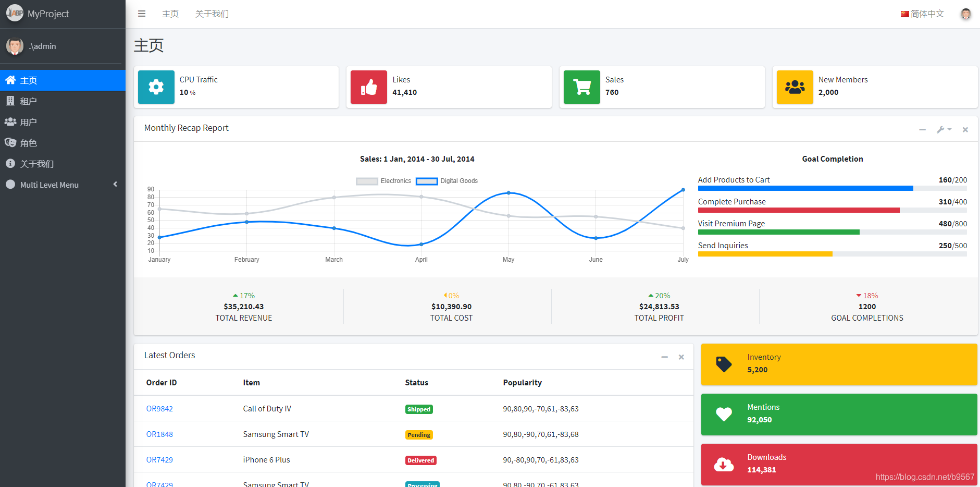This screenshot has height=487, width=980.
Task: Click the Add Products to Cart progress bar
Action: tap(833, 188)
